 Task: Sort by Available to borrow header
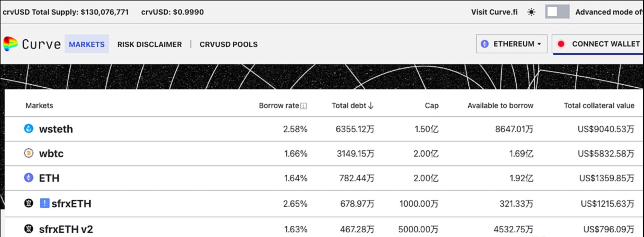(501, 105)
